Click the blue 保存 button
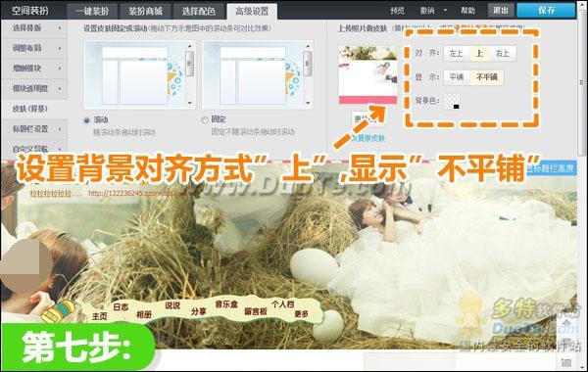The image size is (588, 372). 546,10
